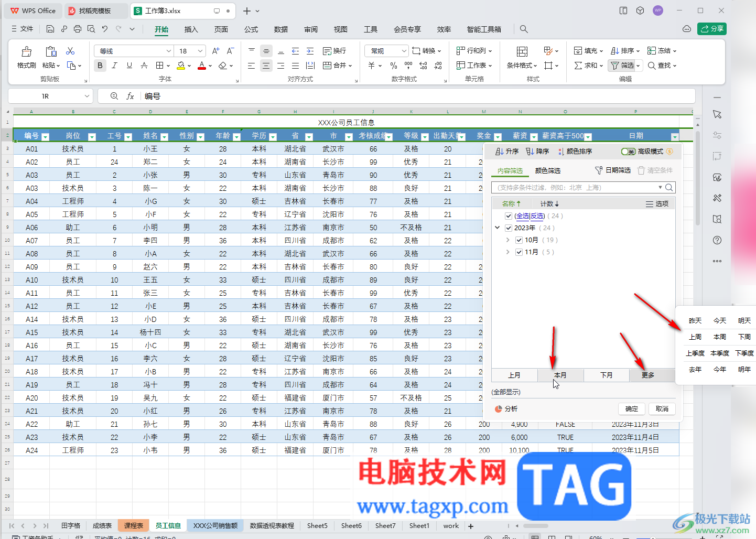Click the 上月 (last month) filter button
This screenshot has width=756, height=539.
514,375
